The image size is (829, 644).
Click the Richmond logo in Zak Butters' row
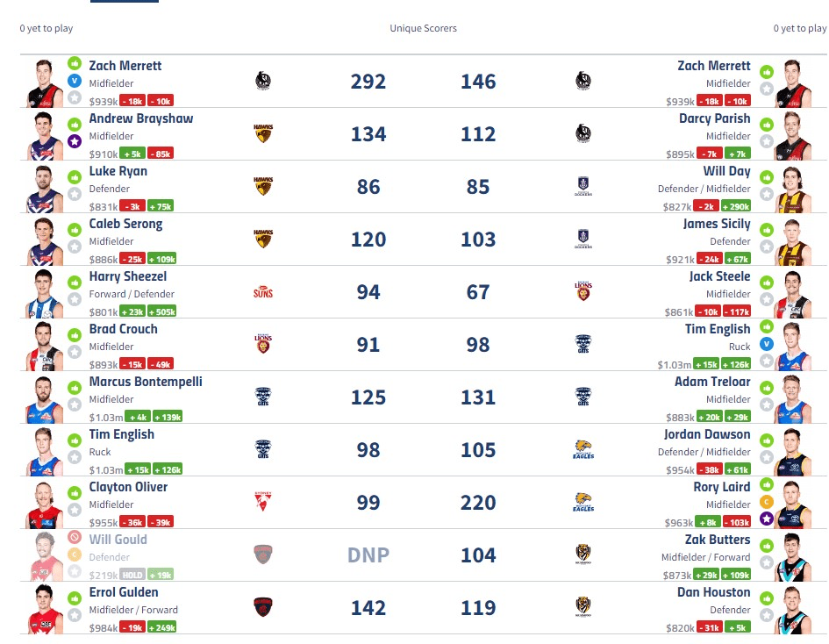click(582, 555)
